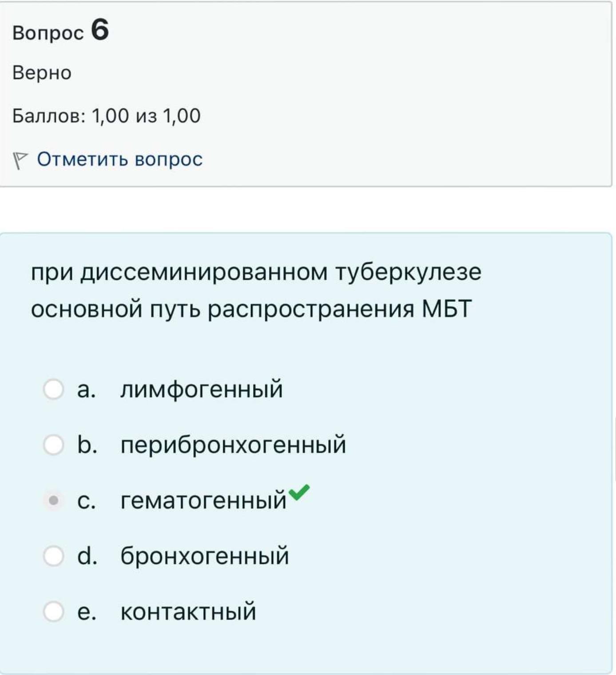616x675 pixels.
Task: Click the question text about диссеминированном туберкулезе
Action: point(256,290)
